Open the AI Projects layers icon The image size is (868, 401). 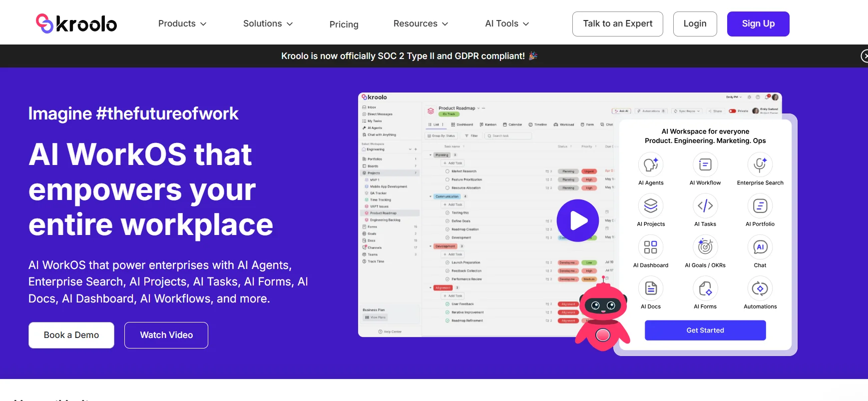pyautogui.click(x=650, y=206)
